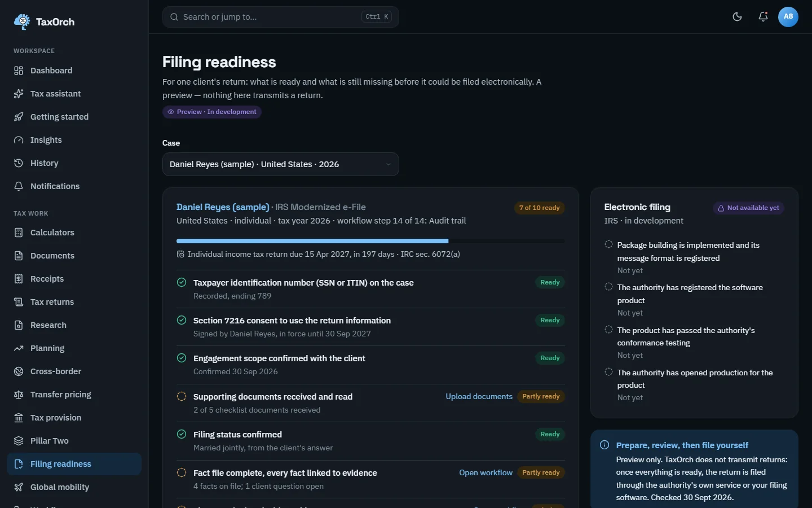
Task: Click status circle for Supporting documents received
Action: tap(182, 396)
